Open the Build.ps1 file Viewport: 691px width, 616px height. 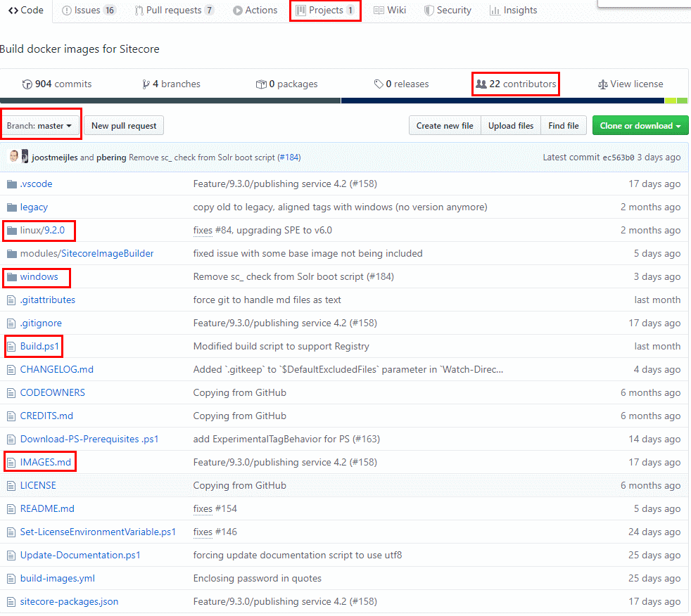pyautogui.click(x=39, y=347)
